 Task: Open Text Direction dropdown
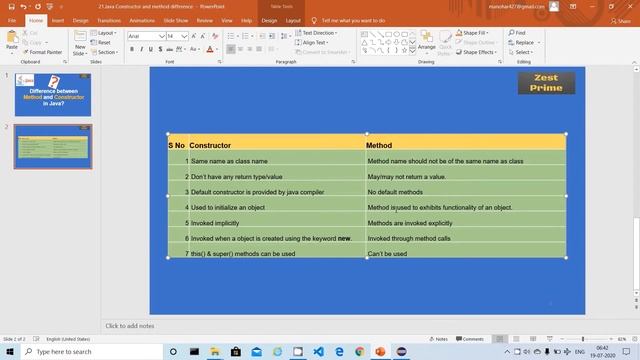[316, 33]
